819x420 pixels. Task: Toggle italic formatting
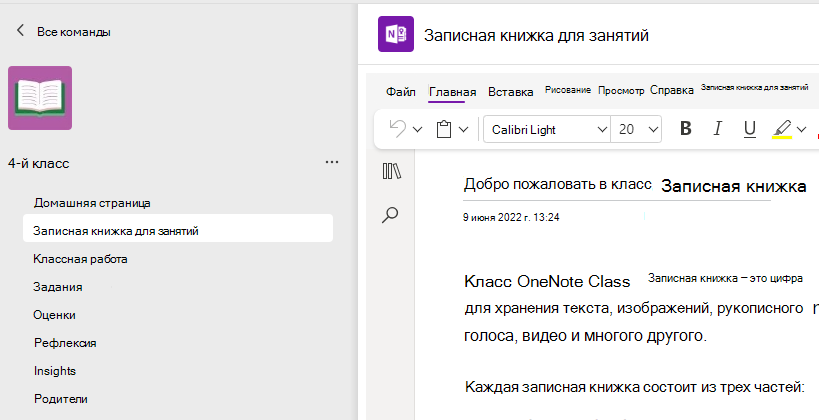pos(718,129)
